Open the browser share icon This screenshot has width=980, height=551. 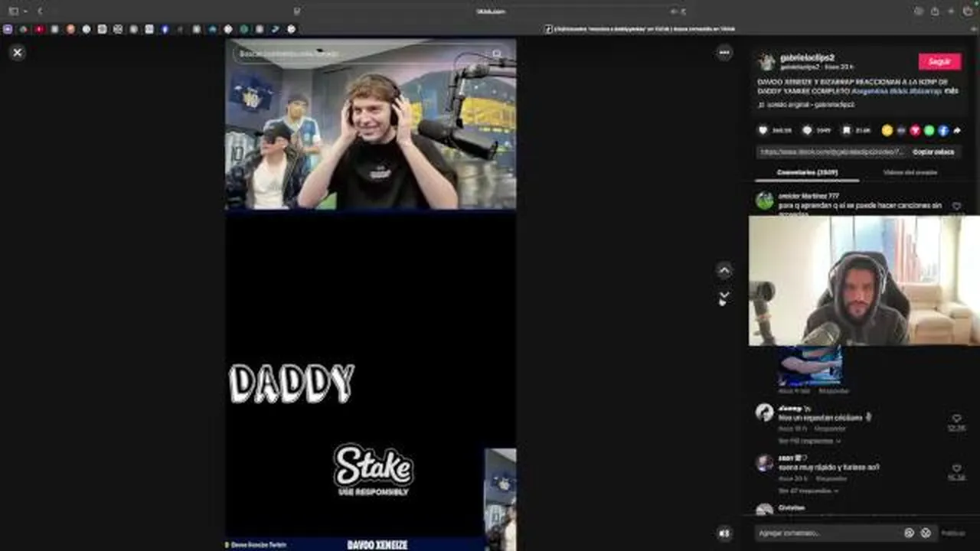(935, 11)
